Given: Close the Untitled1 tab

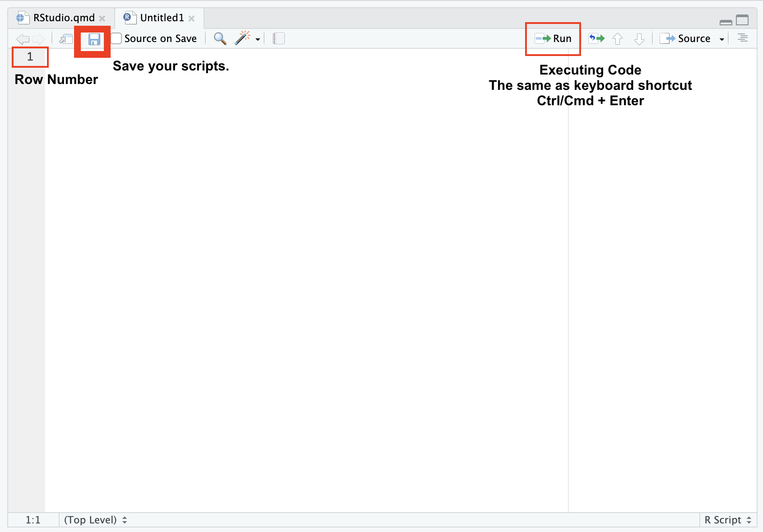Looking at the screenshot, I should point(192,19).
